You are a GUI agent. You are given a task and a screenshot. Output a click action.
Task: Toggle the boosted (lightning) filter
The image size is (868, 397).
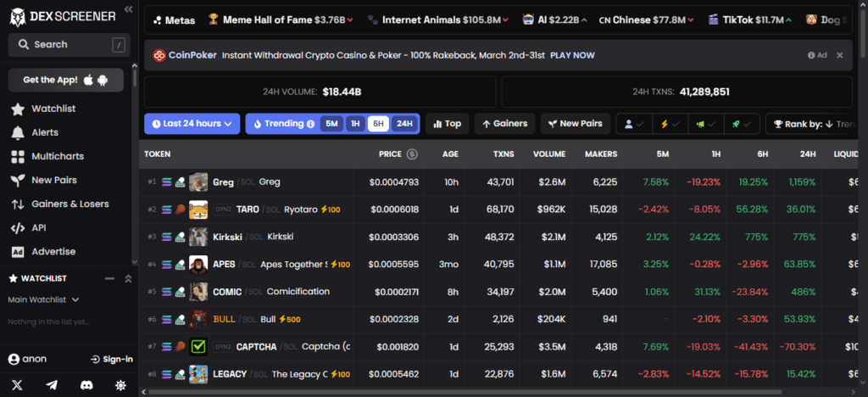(670, 124)
